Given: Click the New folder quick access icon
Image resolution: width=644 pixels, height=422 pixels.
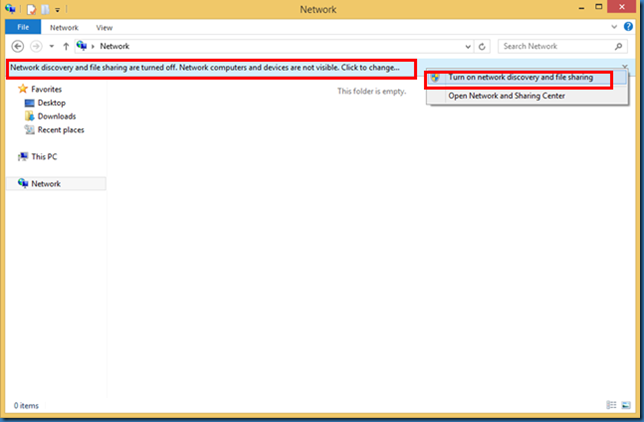Looking at the screenshot, I should coord(45,9).
